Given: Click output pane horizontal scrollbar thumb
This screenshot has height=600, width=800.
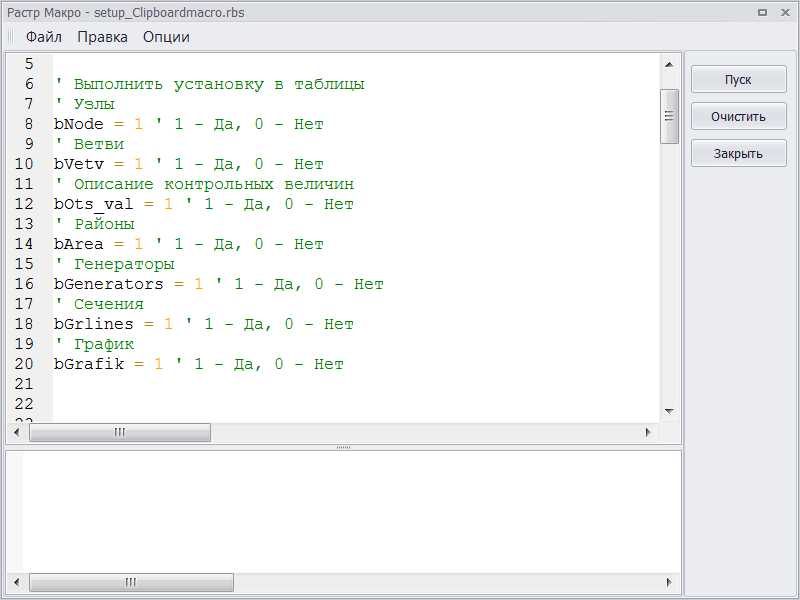Looking at the screenshot, I should pos(131,582).
